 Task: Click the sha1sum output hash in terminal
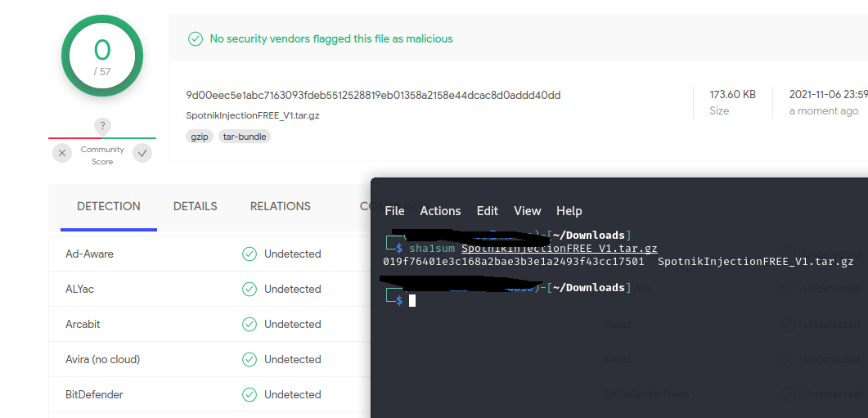coord(514,261)
